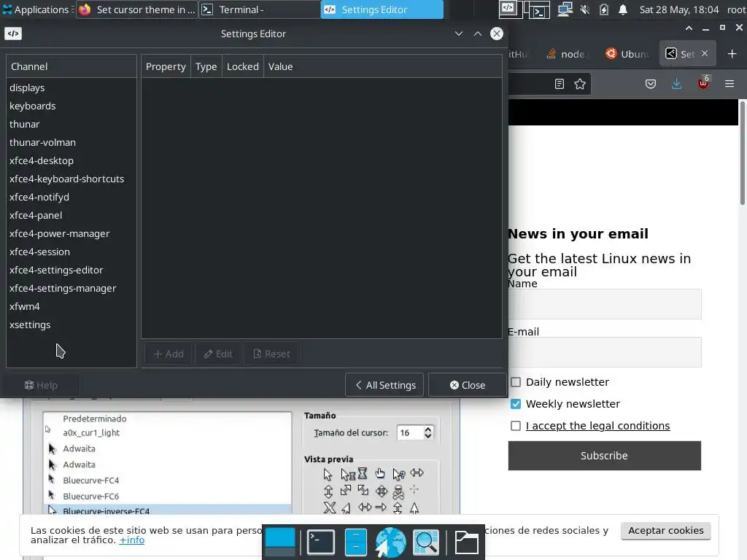
Task: Open the node browser tab
Action: point(566,54)
